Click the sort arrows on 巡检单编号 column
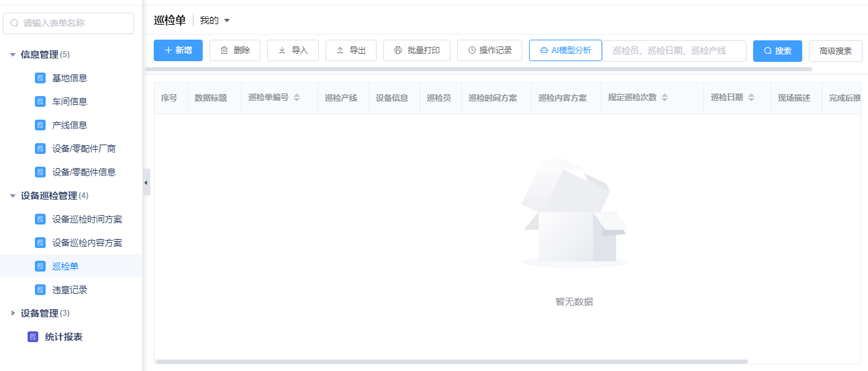The width and height of the screenshot is (868, 371). tap(297, 97)
